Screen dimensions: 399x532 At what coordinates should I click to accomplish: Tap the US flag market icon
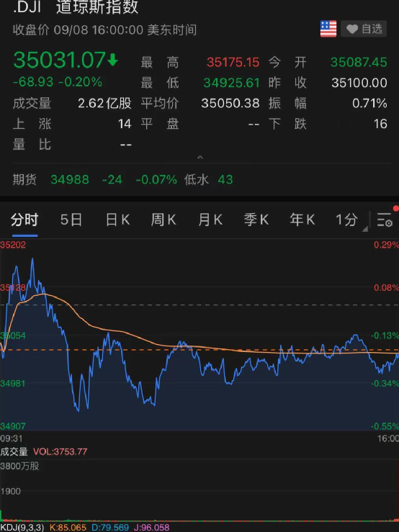328,29
